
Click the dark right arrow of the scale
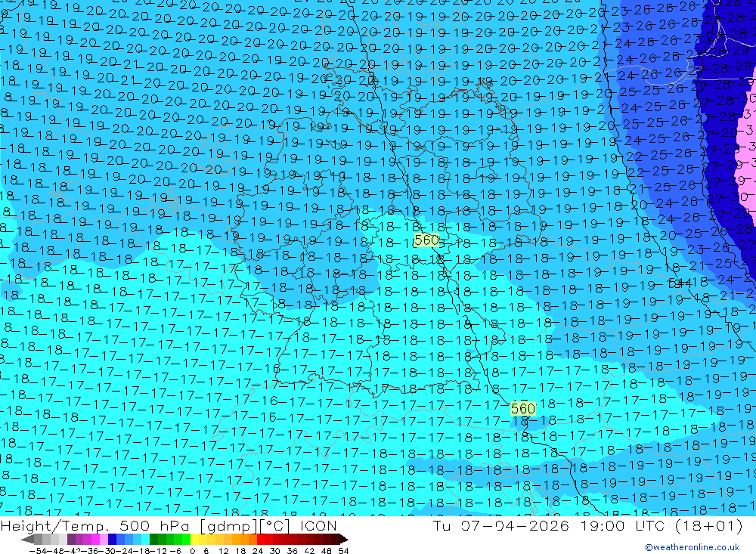(x=344, y=540)
